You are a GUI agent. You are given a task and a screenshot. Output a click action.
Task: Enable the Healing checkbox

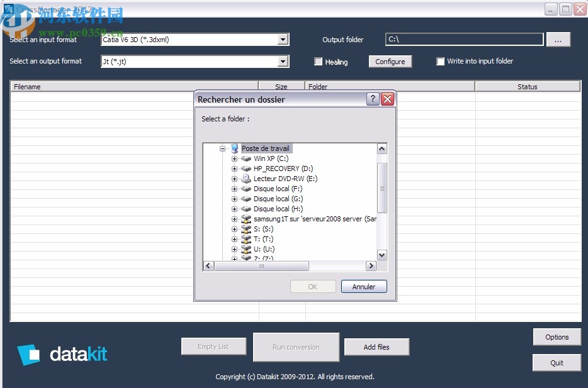coord(319,61)
